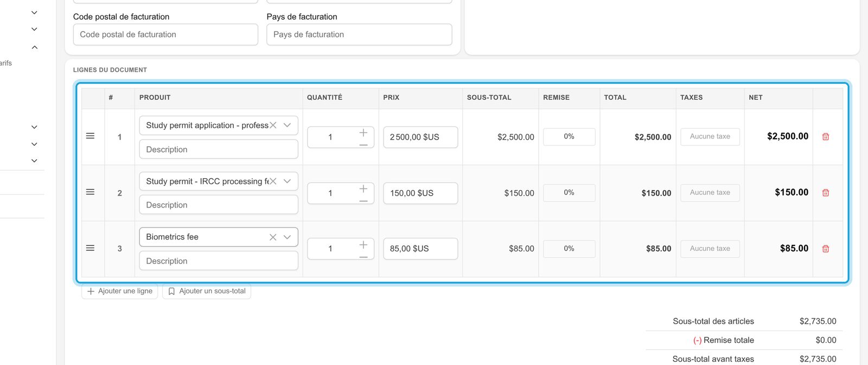Open taxes selector on Biometrics fee line
The width and height of the screenshot is (868, 365).
[x=710, y=248]
